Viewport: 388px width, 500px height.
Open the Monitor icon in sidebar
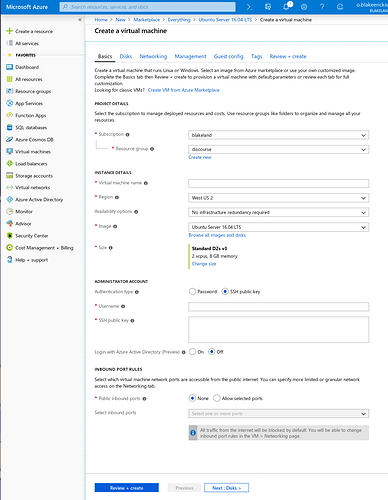click(x=10, y=211)
